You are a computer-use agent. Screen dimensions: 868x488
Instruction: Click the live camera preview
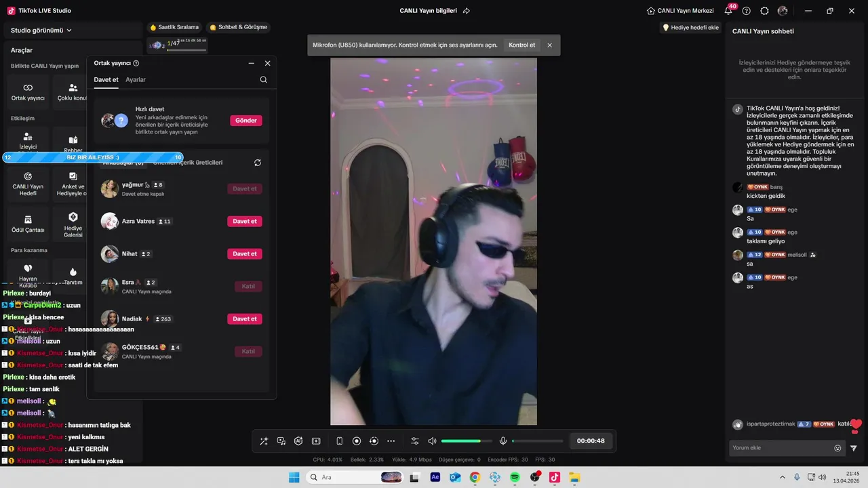pyautogui.click(x=433, y=241)
